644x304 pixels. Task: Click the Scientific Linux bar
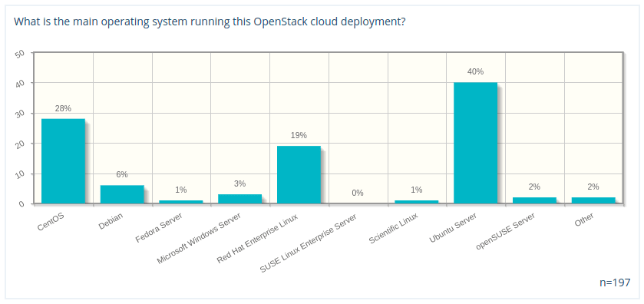[417, 202]
